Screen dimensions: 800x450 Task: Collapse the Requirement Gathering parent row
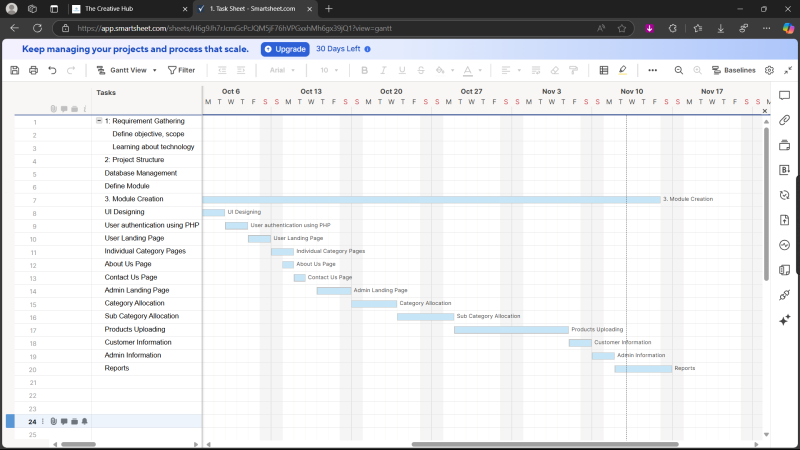tap(99, 120)
